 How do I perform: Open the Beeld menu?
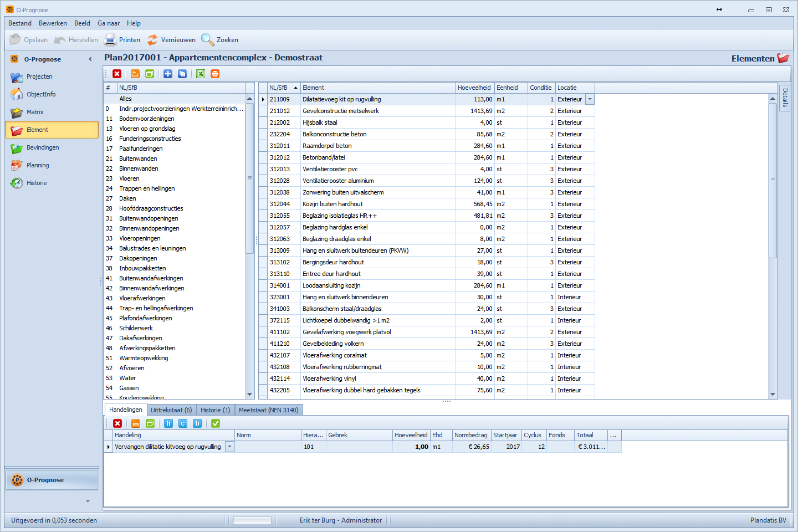82,23
